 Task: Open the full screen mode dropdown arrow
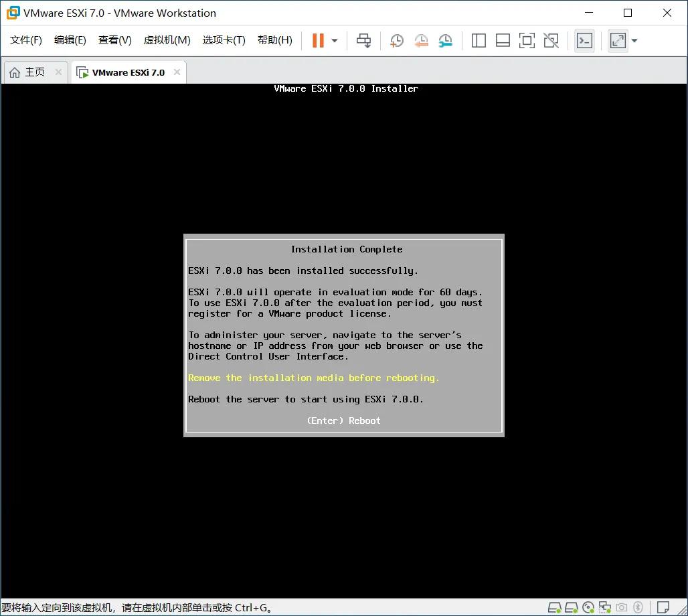[x=633, y=40]
